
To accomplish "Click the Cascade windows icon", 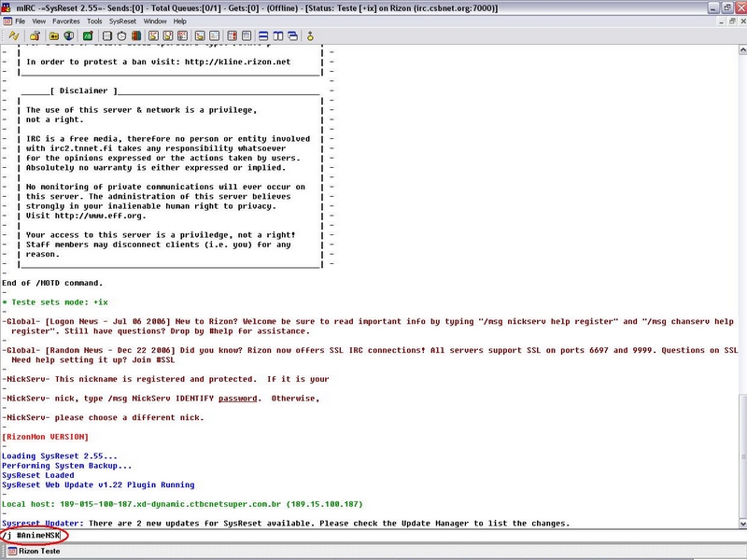I will point(295,35).
